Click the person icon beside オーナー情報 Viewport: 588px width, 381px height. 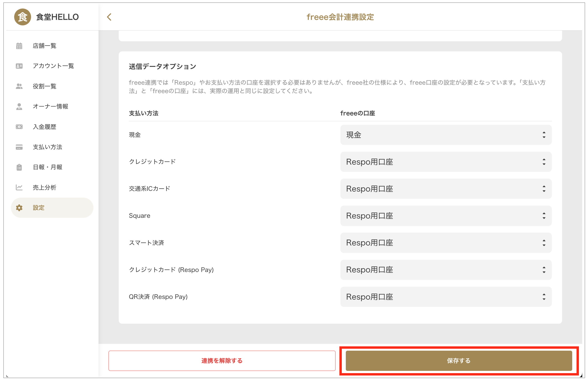pos(19,107)
